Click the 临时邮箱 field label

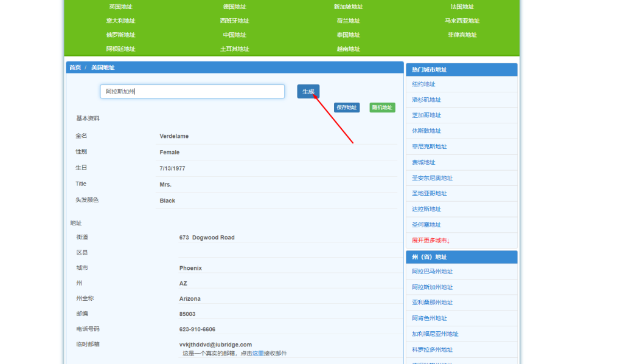tap(88, 344)
